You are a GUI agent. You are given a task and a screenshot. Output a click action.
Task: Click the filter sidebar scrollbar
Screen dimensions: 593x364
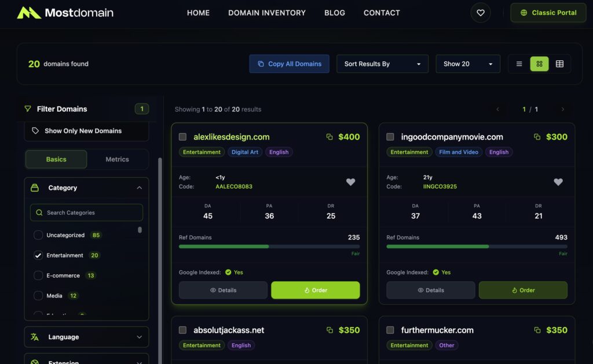pos(160,261)
